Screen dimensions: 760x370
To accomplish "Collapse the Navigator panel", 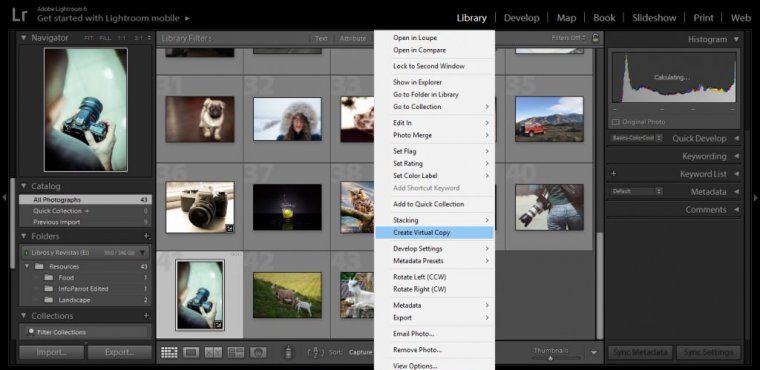I will point(23,37).
